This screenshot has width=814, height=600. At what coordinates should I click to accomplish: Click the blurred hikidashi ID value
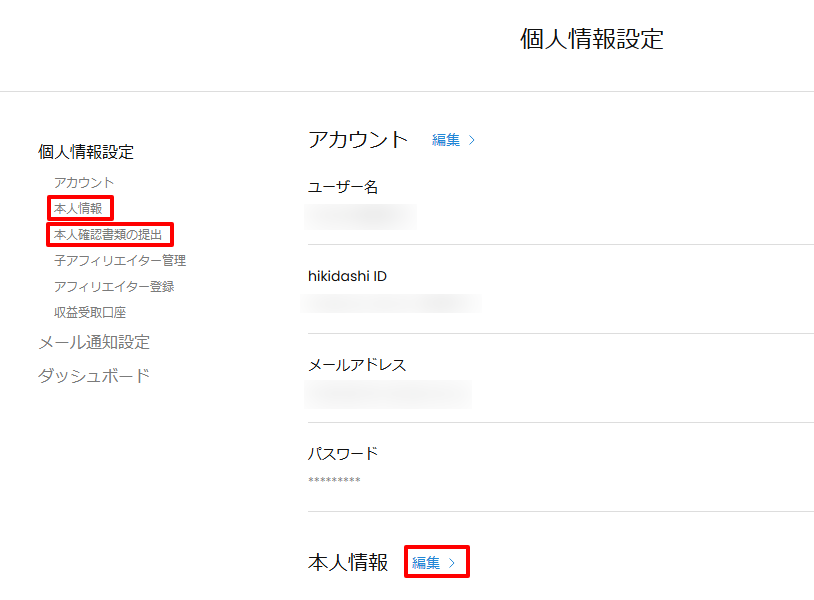(392, 302)
